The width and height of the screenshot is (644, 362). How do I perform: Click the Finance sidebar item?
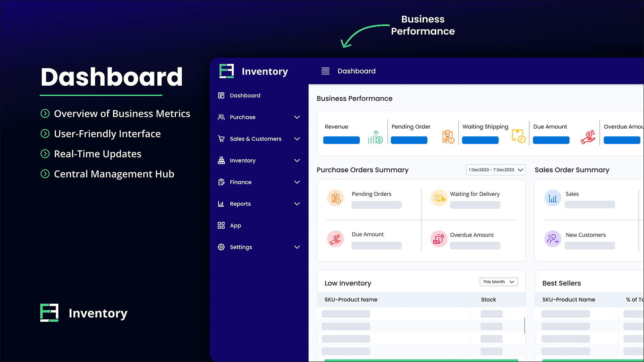pos(240,182)
